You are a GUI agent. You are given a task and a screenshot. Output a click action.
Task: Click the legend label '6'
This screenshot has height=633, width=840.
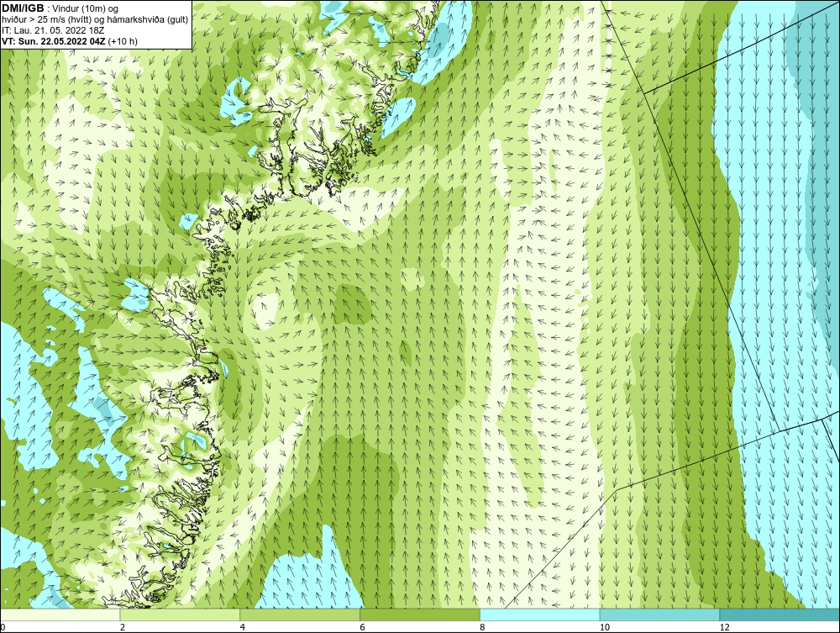pos(363,627)
